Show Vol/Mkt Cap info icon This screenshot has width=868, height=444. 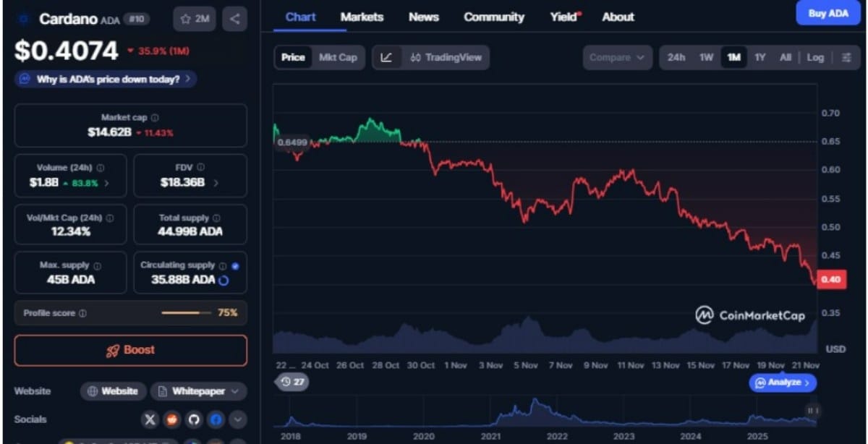(x=110, y=218)
